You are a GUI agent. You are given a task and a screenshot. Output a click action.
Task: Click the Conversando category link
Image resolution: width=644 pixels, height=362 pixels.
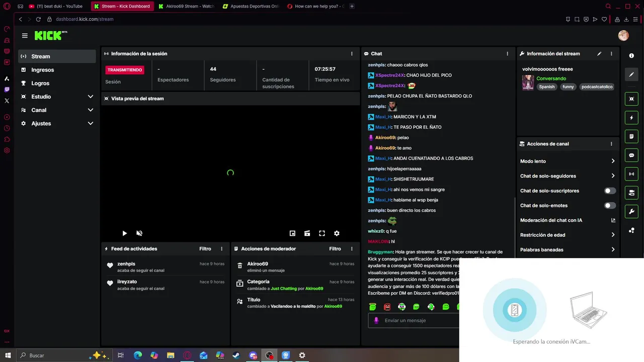tap(551, 78)
